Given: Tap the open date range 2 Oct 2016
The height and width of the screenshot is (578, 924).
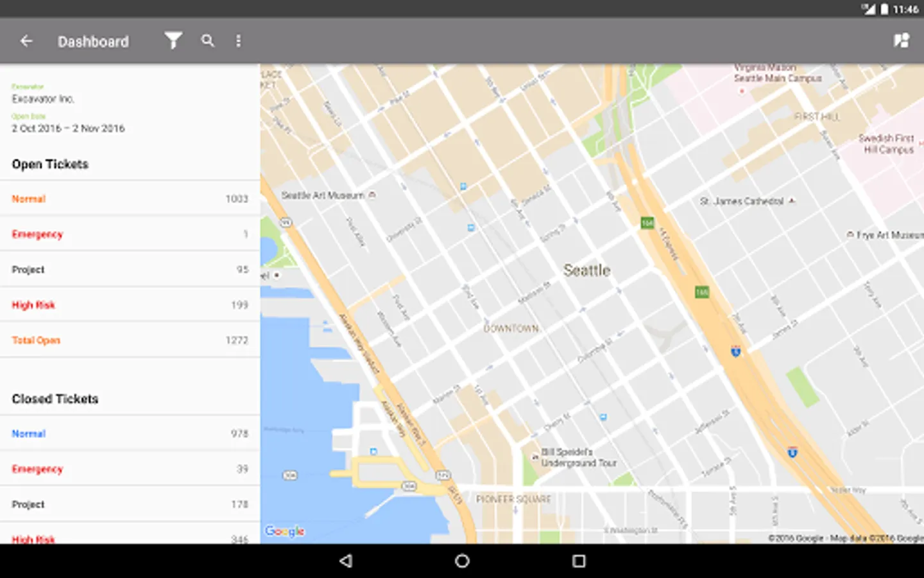Looking at the screenshot, I should tap(68, 128).
